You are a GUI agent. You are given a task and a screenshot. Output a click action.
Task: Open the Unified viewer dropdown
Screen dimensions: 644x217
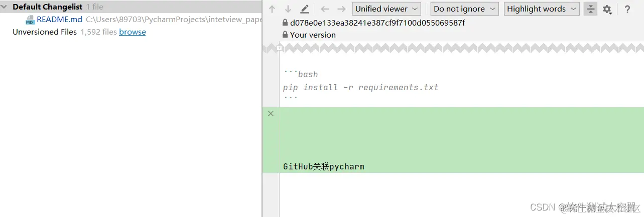click(387, 9)
